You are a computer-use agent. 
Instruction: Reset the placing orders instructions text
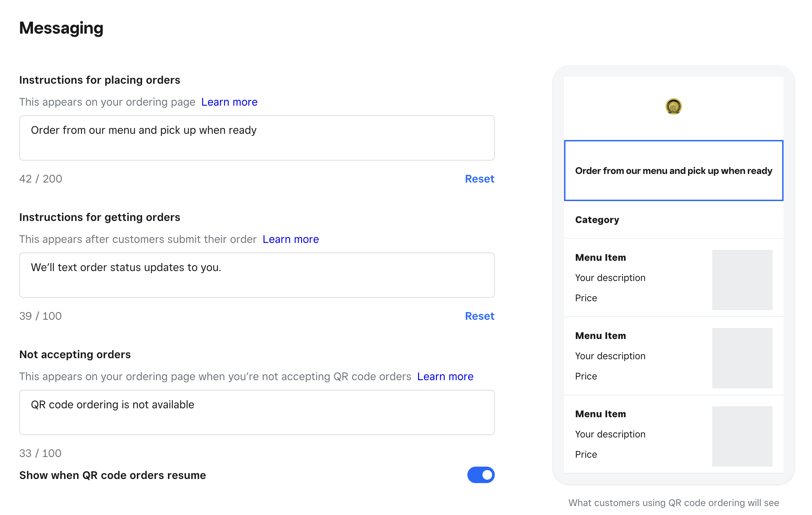(479, 179)
